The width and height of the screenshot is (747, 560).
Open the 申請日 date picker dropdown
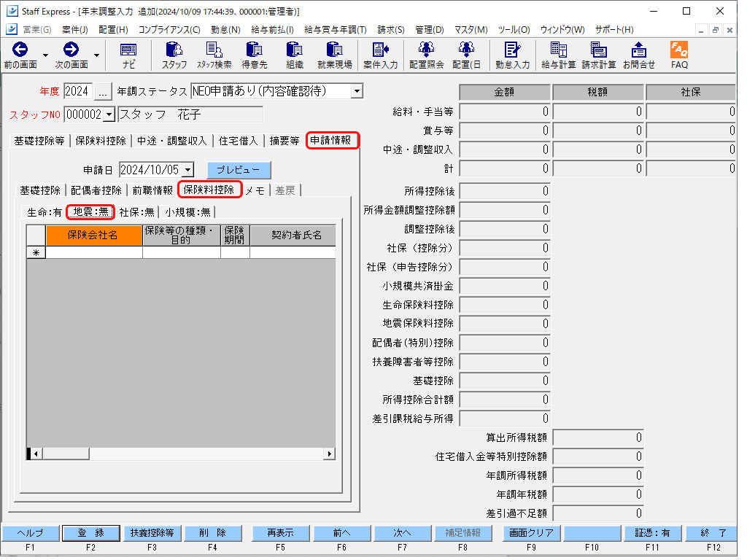coord(188,169)
